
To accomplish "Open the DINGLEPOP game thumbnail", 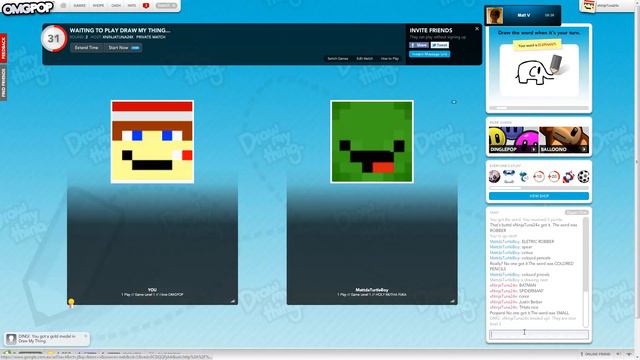I will click(513, 140).
